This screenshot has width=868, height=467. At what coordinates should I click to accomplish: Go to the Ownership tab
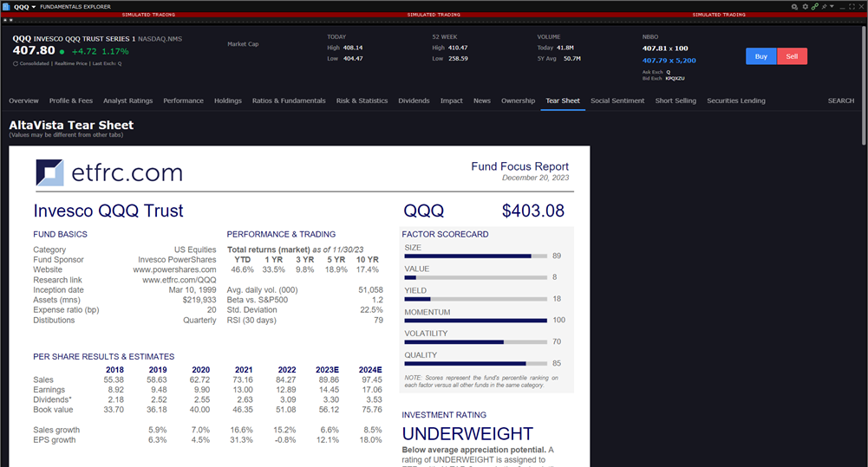point(519,101)
